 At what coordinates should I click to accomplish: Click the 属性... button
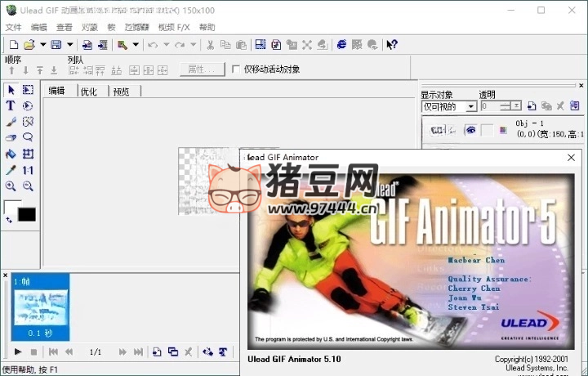point(202,69)
